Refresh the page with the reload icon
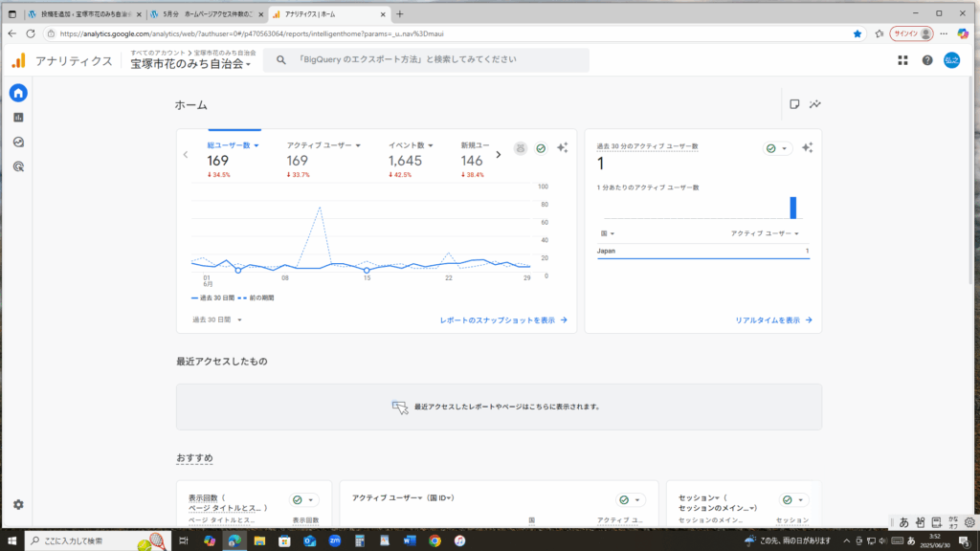The image size is (980, 551). coord(31,33)
